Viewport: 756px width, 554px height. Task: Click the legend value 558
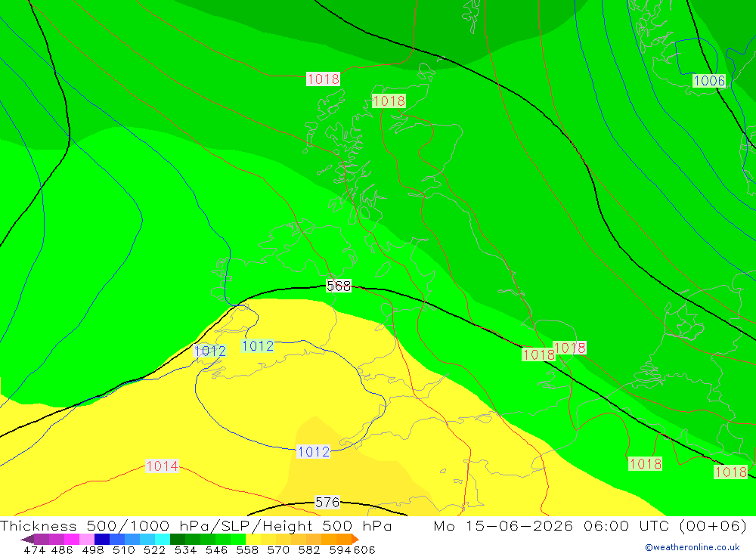coord(247,549)
